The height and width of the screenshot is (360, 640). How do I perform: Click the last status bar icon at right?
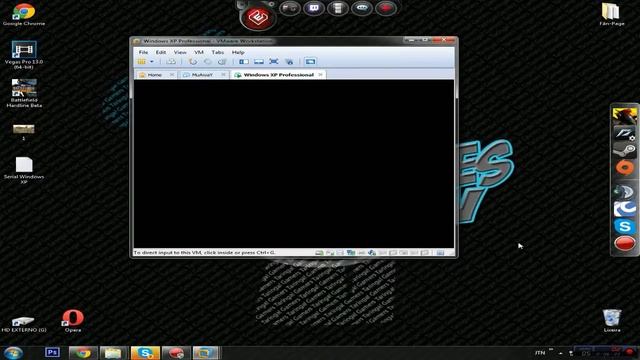pyautogui.click(x=440, y=253)
